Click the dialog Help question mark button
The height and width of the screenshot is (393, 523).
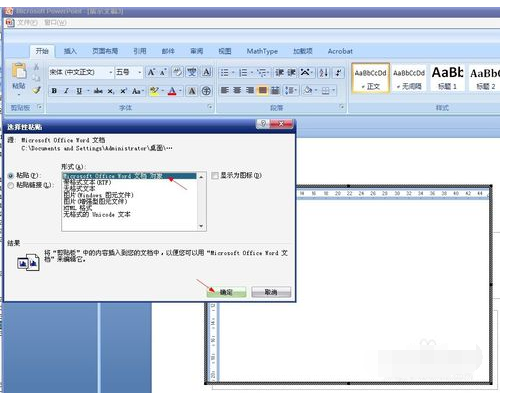pyautogui.click(x=263, y=124)
